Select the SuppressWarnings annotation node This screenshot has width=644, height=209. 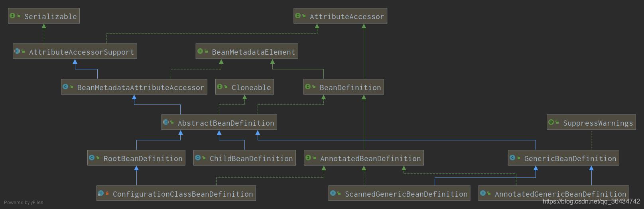tap(591, 123)
